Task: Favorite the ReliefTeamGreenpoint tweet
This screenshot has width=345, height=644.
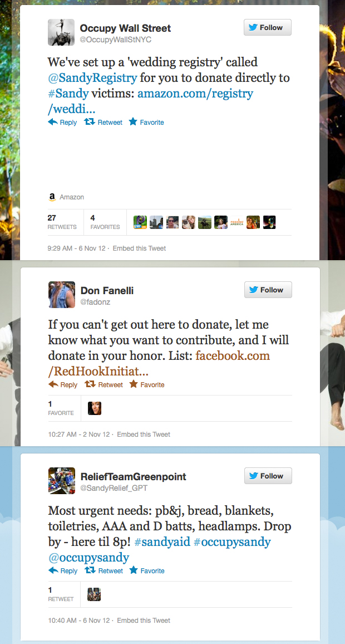Action: (146, 571)
